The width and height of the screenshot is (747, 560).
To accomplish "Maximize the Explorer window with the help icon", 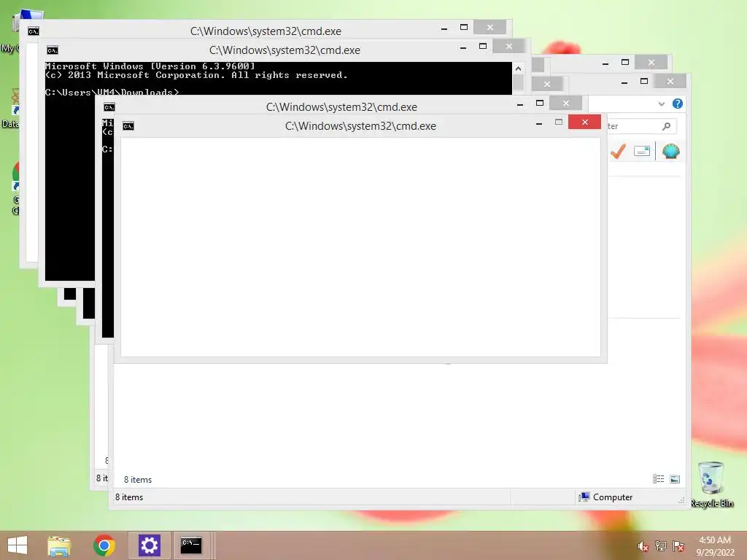I will coord(644,82).
